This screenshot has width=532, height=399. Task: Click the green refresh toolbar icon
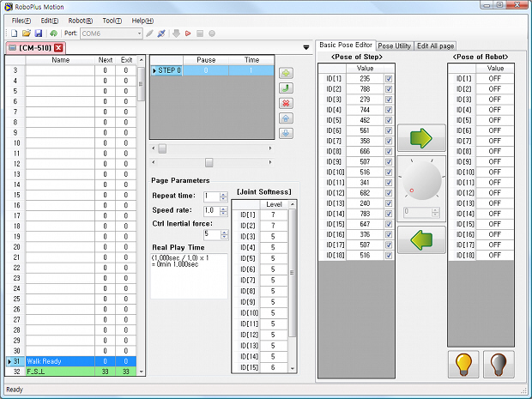pyautogui.click(x=53, y=33)
